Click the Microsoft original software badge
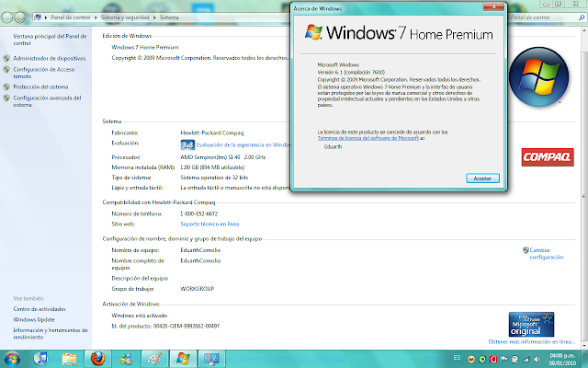 [531, 325]
